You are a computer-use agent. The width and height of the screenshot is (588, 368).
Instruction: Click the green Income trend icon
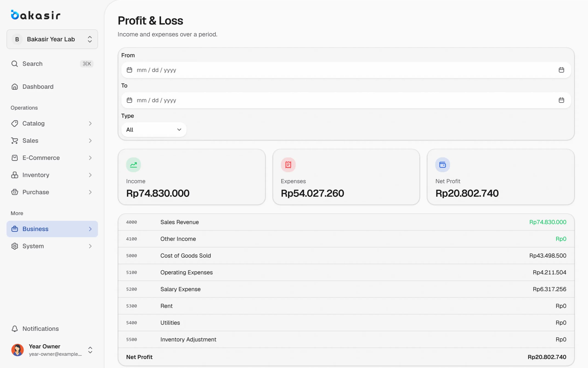[133, 165]
